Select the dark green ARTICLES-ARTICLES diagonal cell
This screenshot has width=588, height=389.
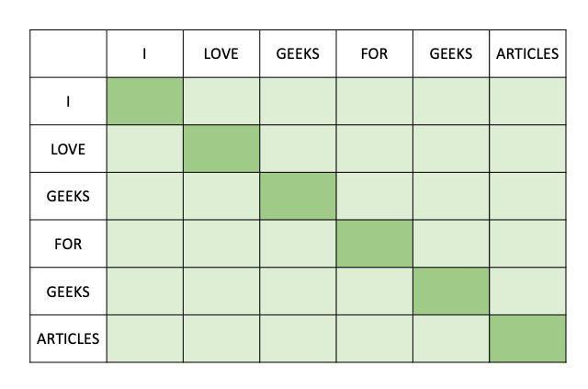[x=527, y=338]
